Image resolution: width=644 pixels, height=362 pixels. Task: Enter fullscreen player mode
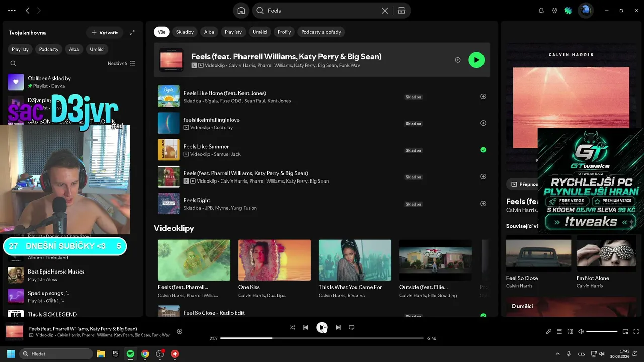[x=636, y=331]
